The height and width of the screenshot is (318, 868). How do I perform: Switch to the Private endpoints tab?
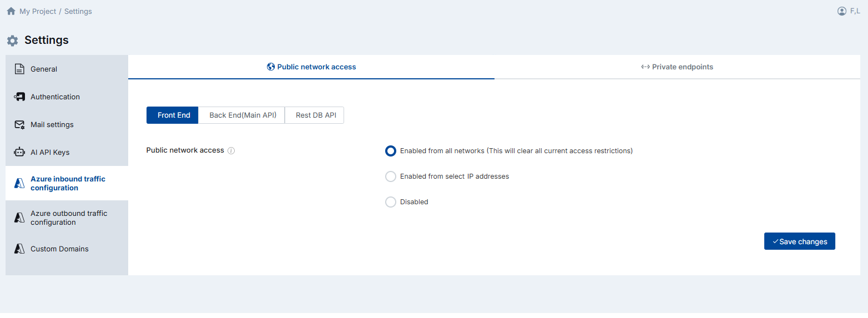pos(677,67)
